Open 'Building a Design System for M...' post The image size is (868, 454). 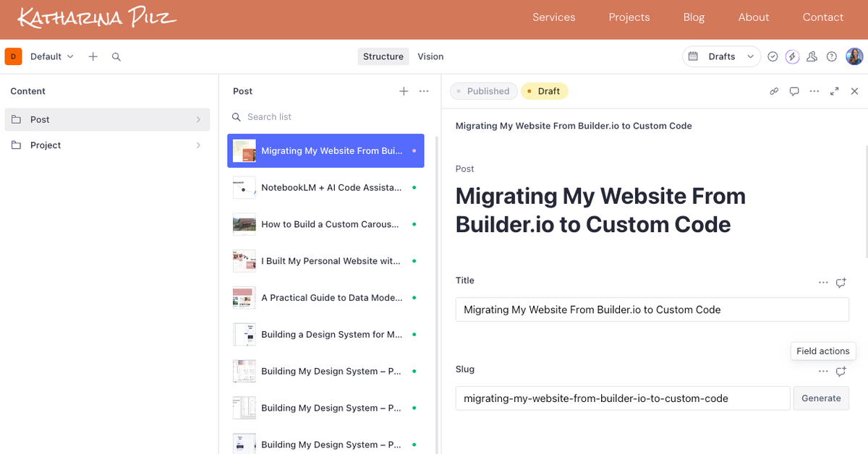click(x=325, y=334)
